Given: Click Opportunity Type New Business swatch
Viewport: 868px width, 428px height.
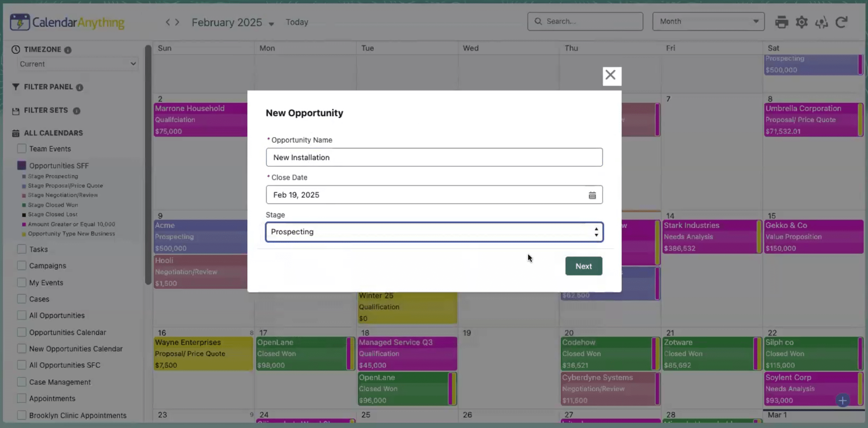Looking at the screenshot, I should (24, 234).
